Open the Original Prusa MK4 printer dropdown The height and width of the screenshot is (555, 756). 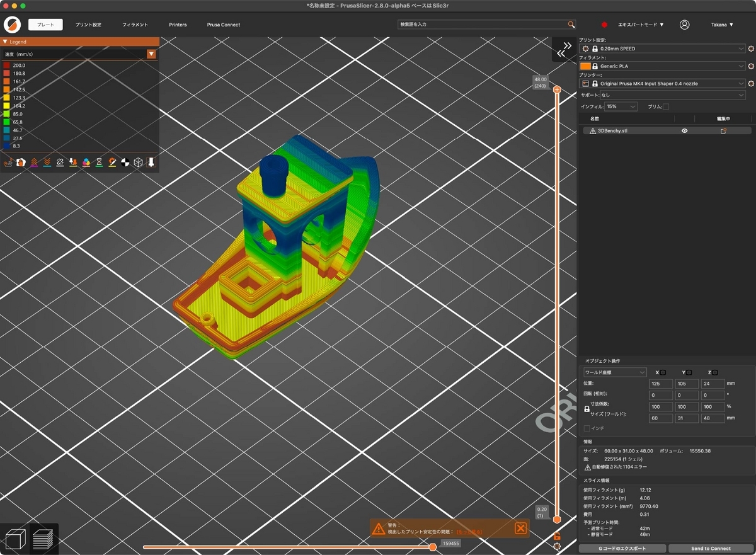[x=662, y=83]
